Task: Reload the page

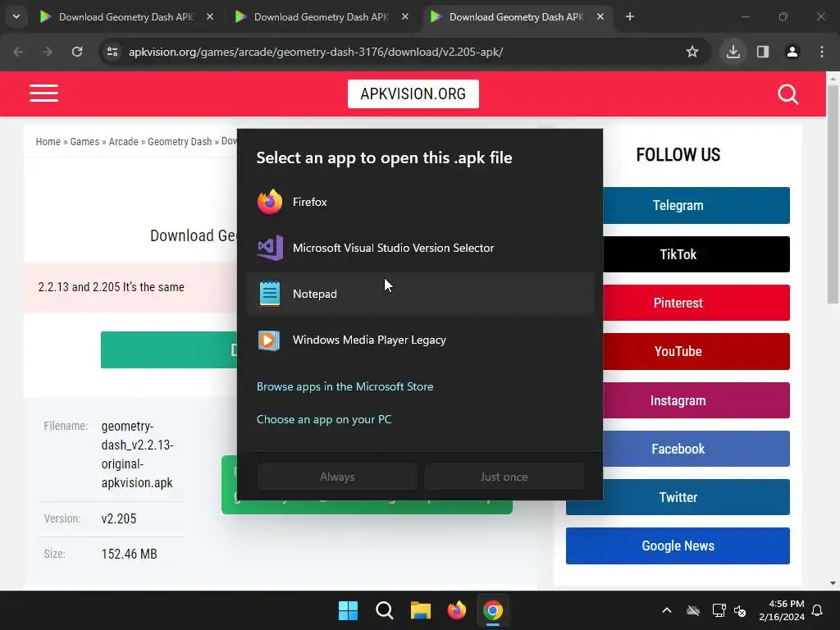Action: click(x=77, y=52)
